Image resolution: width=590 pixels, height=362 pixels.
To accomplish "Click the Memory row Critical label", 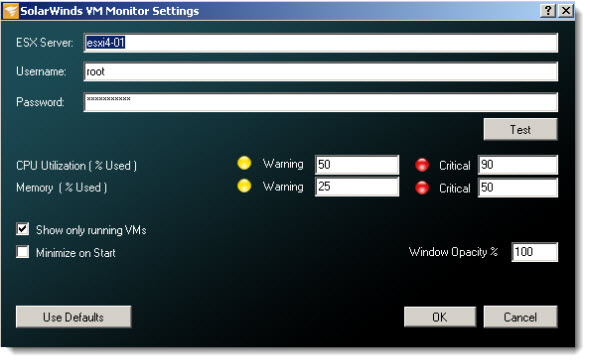I will [x=455, y=188].
